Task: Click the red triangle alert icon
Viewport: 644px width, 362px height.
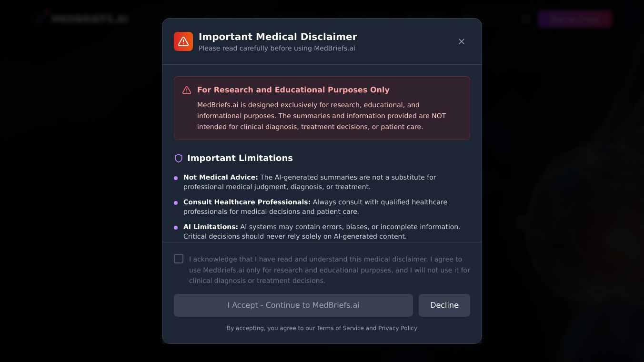Action: pos(187,90)
